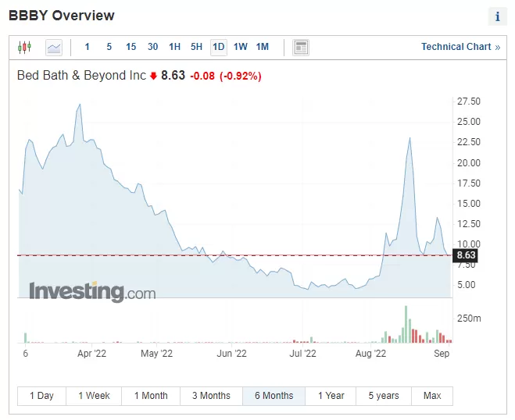The image size is (515, 420).
Task: Switch to 1W weekly interval
Action: 241,47
